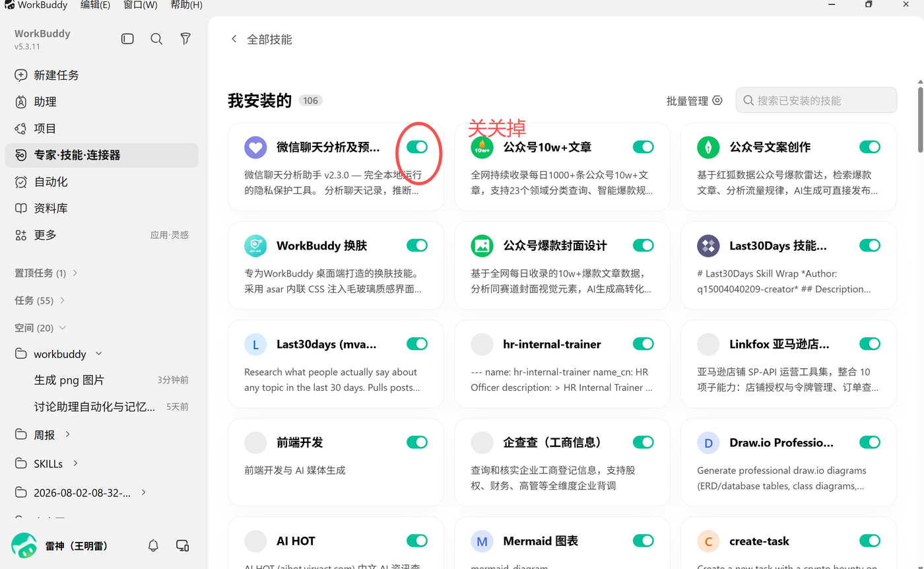Turn off the 公众号10w+文章 switch
Viewport: 924px width, 569px height.
pos(643,147)
